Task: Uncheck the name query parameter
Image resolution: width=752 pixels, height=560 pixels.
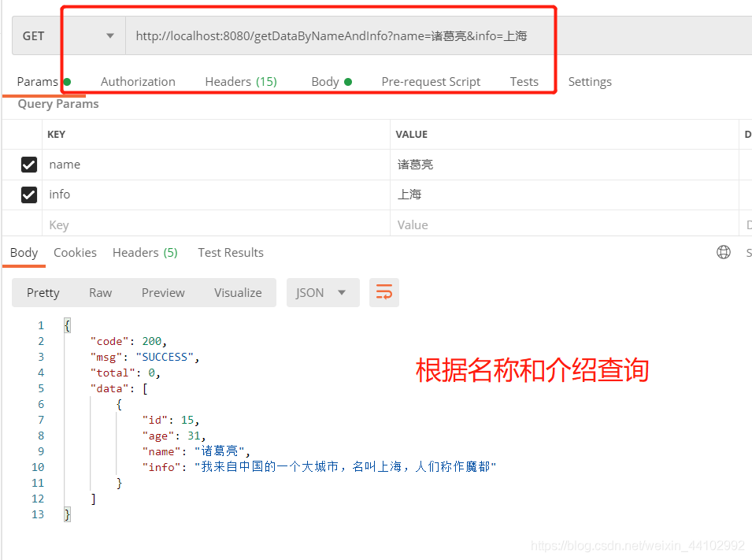Action: [29, 164]
